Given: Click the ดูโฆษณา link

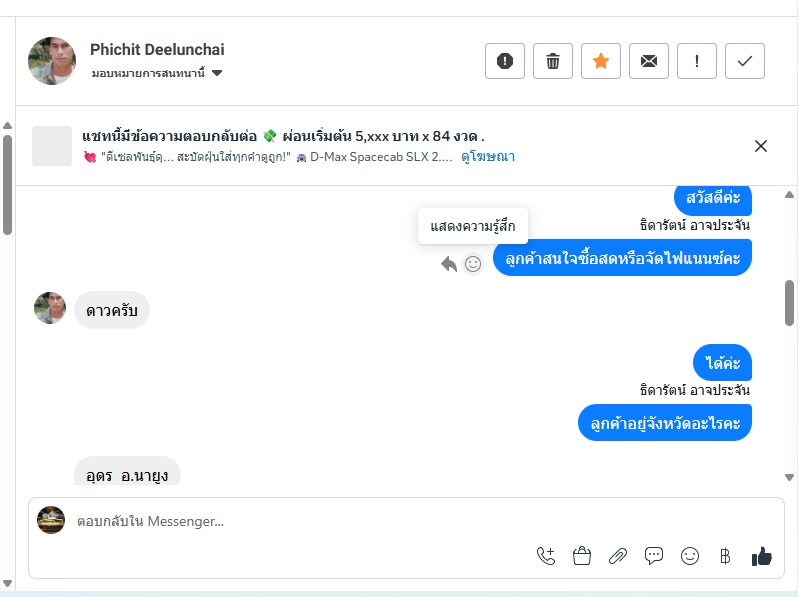Looking at the screenshot, I should (x=487, y=157).
